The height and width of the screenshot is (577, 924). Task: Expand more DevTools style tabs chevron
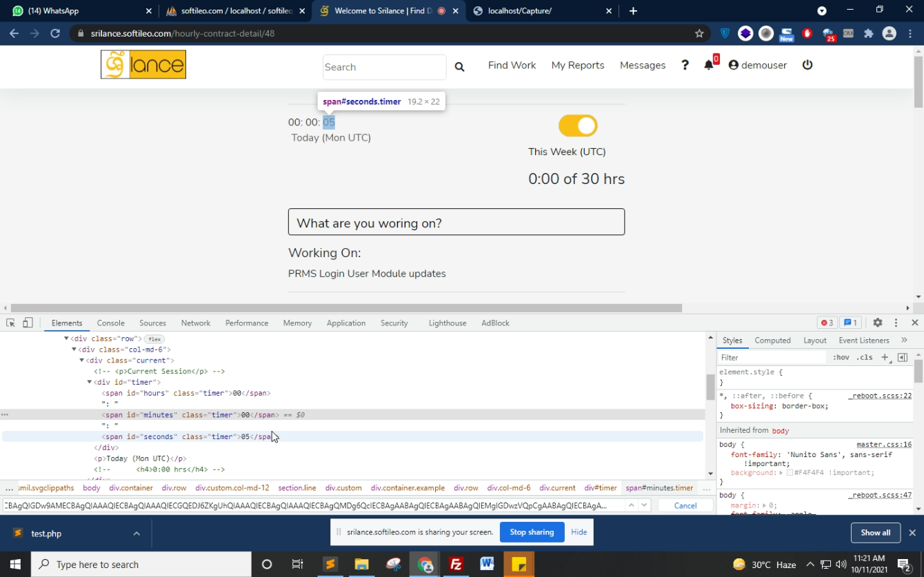[904, 340]
